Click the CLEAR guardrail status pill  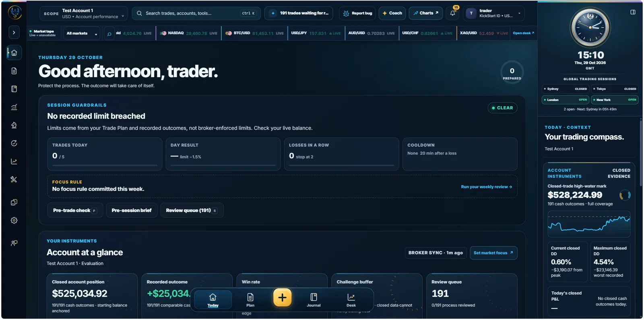click(502, 108)
